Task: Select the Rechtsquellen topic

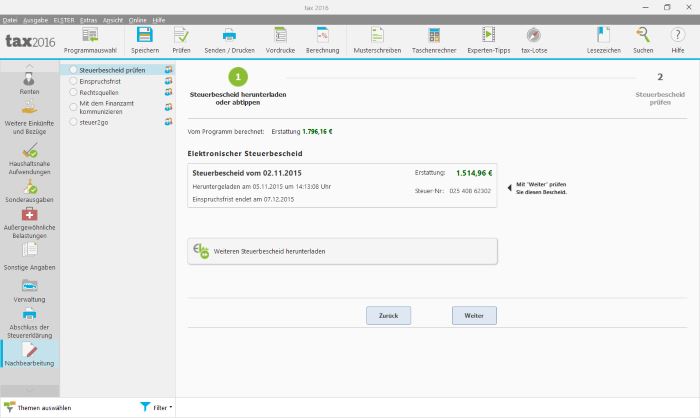Action: [x=99, y=92]
